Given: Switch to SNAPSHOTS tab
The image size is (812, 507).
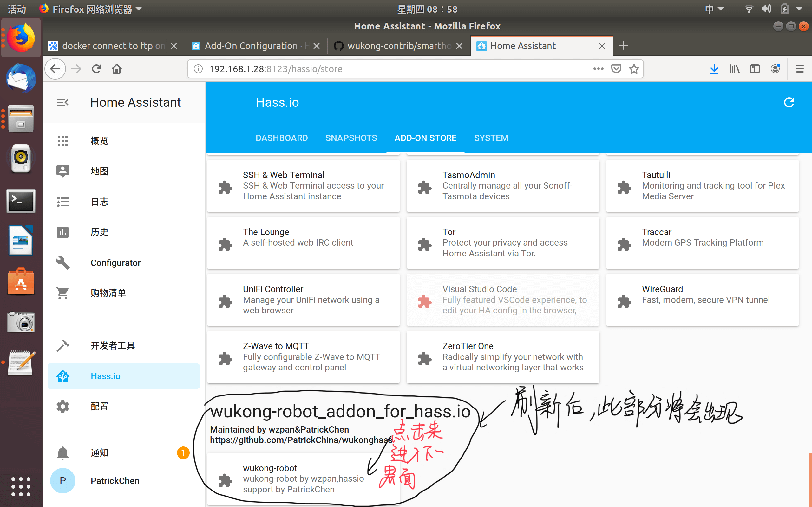Looking at the screenshot, I should coord(351,138).
